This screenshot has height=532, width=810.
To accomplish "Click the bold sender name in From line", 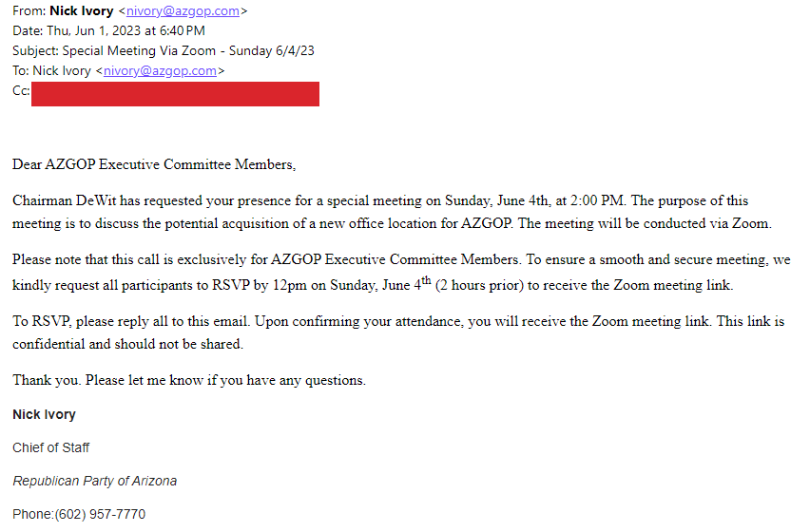I will 82,10.
